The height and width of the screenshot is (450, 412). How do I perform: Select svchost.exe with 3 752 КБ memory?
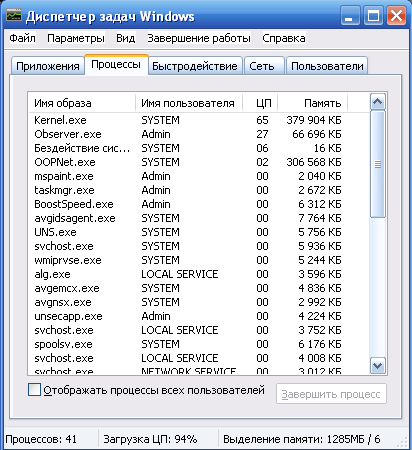tap(199, 330)
